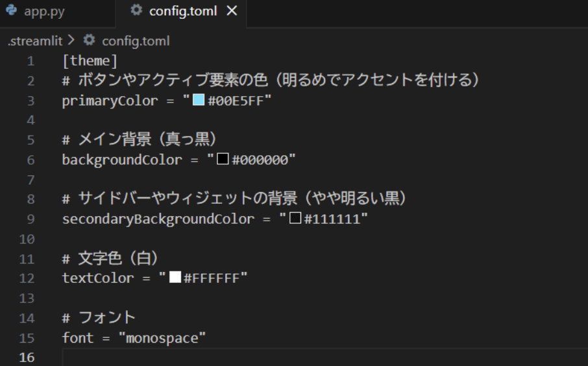Click the font key on line 15
The height and width of the screenshot is (366, 588).
click(x=78, y=338)
